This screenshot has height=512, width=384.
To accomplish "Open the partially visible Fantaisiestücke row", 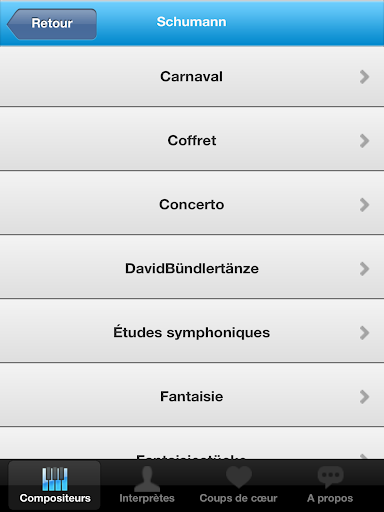I will click(192, 443).
